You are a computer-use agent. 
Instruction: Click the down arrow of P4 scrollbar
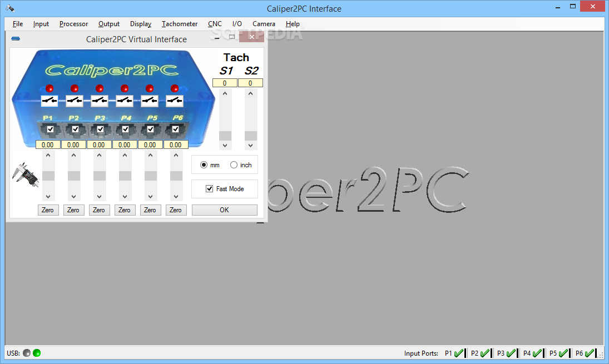(125, 197)
